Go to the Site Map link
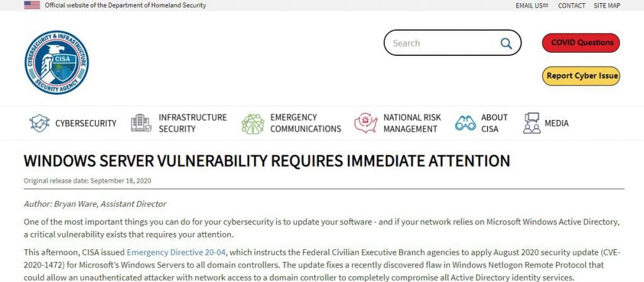 coord(607,6)
